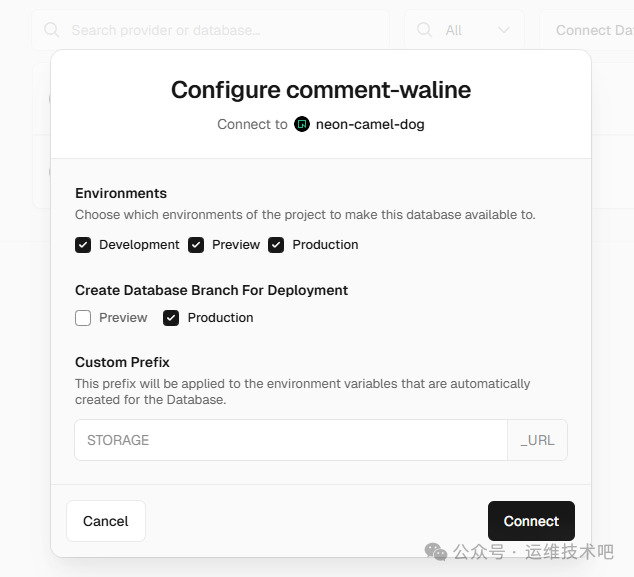Click the Development label text
Image resolution: width=634 pixels, height=577 pixels.
tap(139, 245)
